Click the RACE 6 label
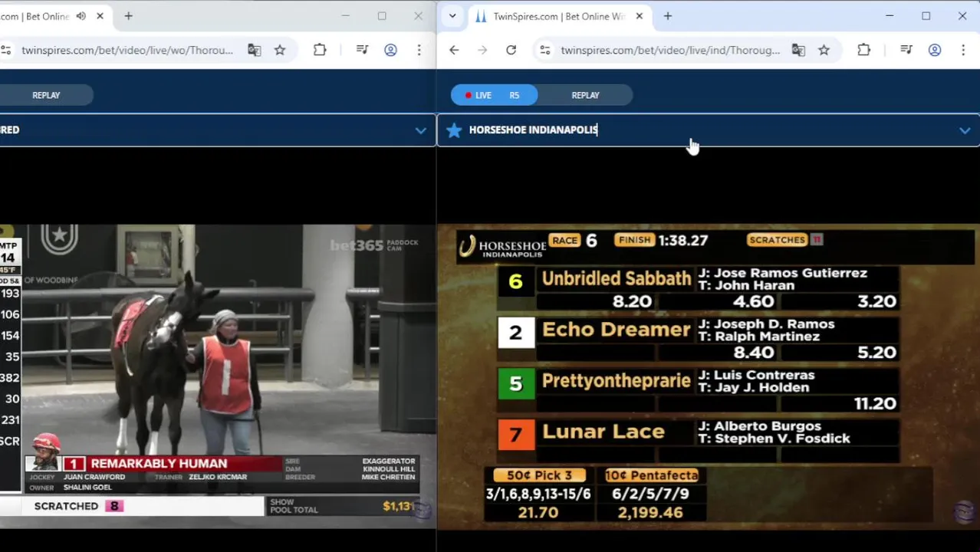Viewport: 980px width, 552px height. 574,240
